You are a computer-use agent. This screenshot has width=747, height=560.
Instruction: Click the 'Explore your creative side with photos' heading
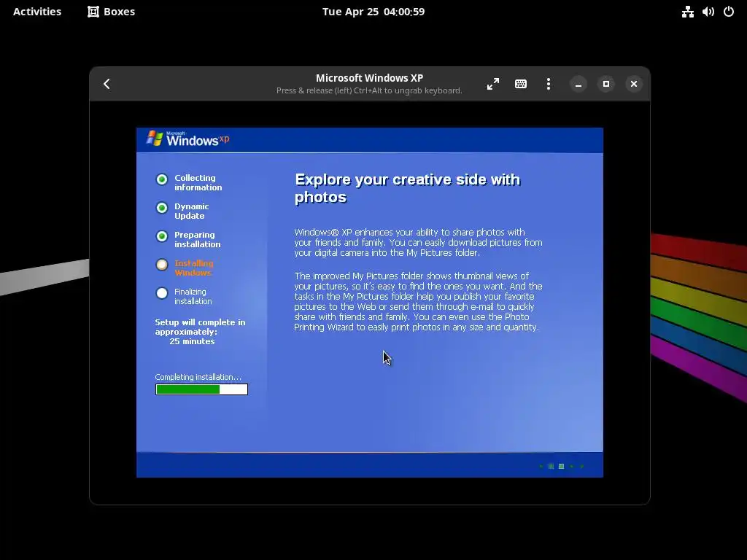pos(407,188)
